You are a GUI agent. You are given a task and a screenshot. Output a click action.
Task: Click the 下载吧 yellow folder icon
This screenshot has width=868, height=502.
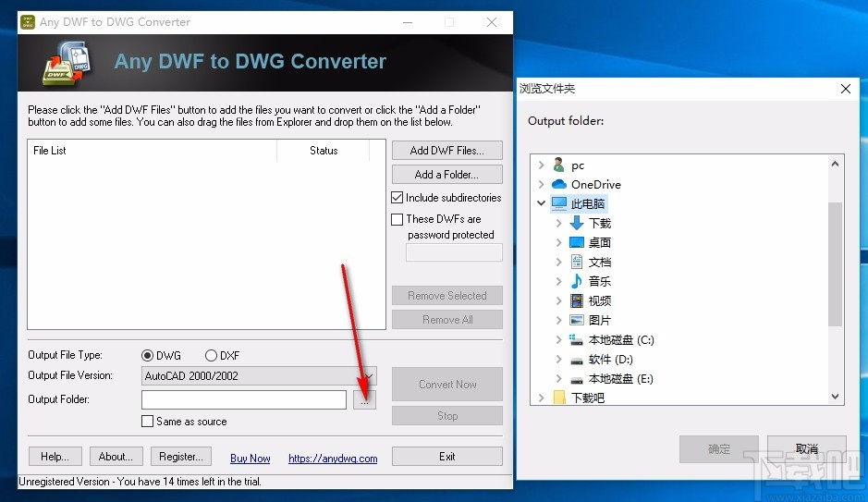559,398
